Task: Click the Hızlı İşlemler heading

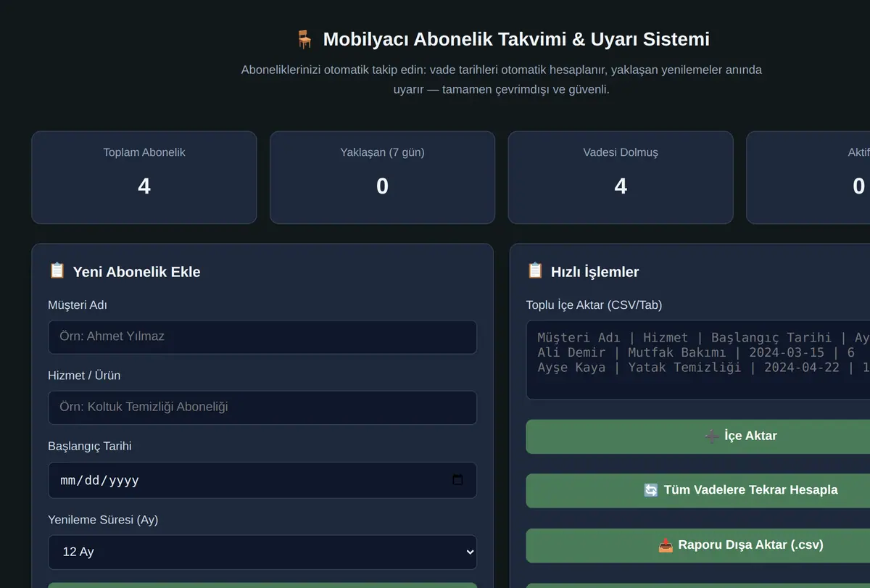Action: [x=594, y=272]
